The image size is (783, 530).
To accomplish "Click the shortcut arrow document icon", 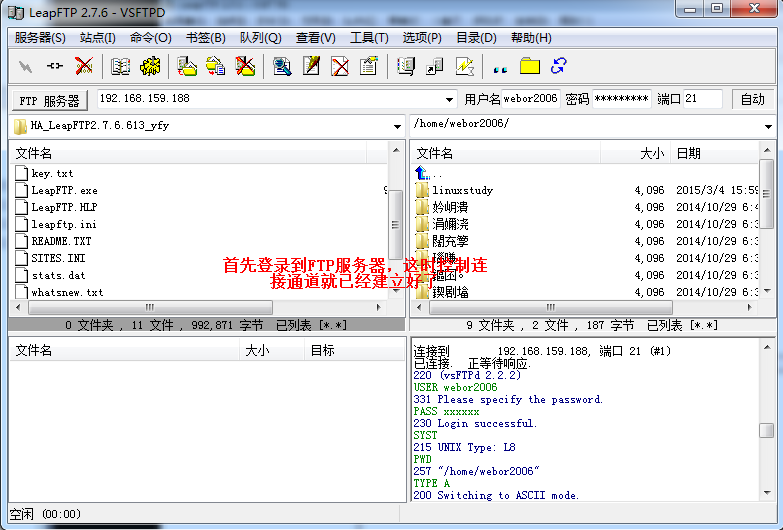I will pos(435,66).
